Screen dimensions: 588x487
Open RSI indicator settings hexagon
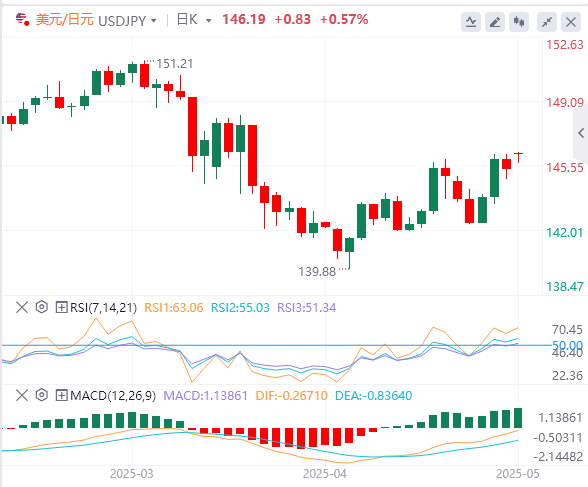(x=42, y=307)
